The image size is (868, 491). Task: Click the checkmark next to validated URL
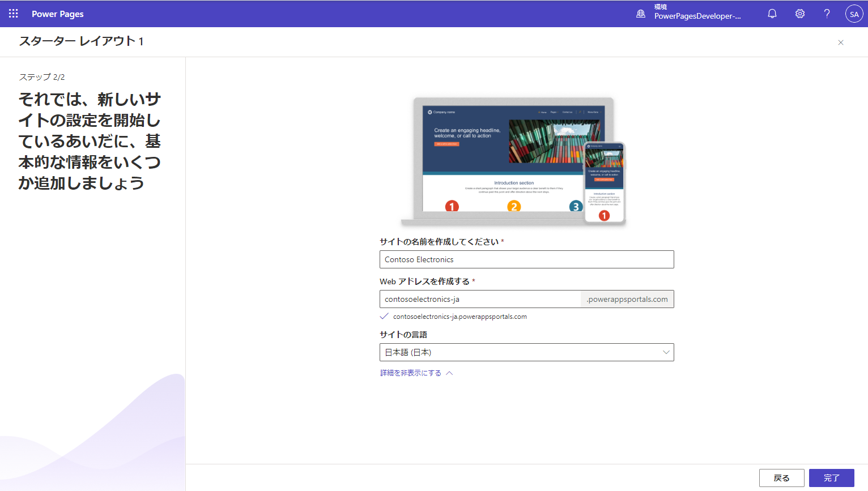coord(384,317)
